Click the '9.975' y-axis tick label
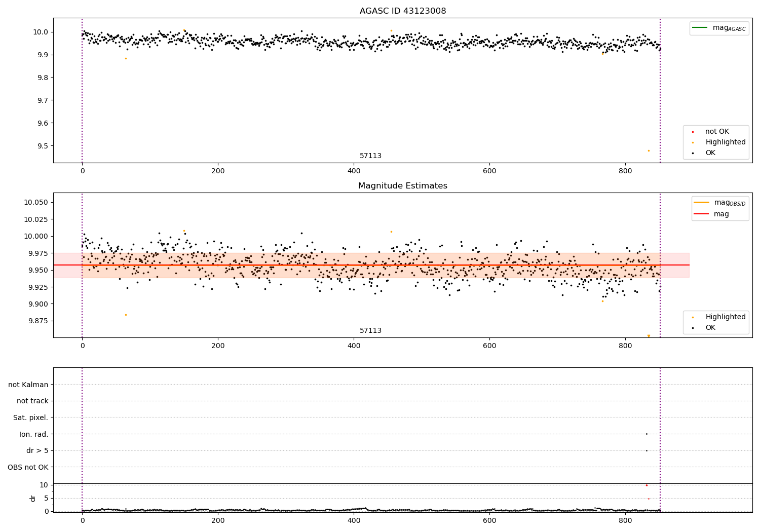The height and width of the screenshot is (532, 760). click(38, 253)
